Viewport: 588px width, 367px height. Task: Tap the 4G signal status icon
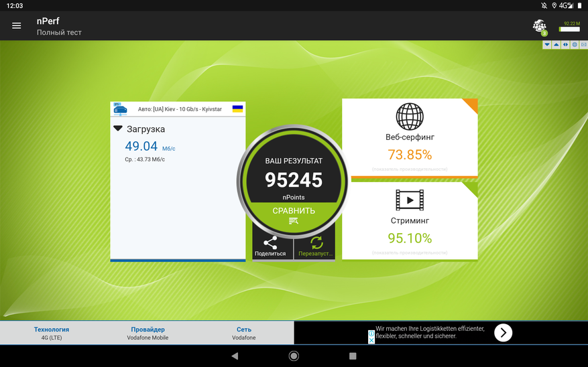[567, 5]
